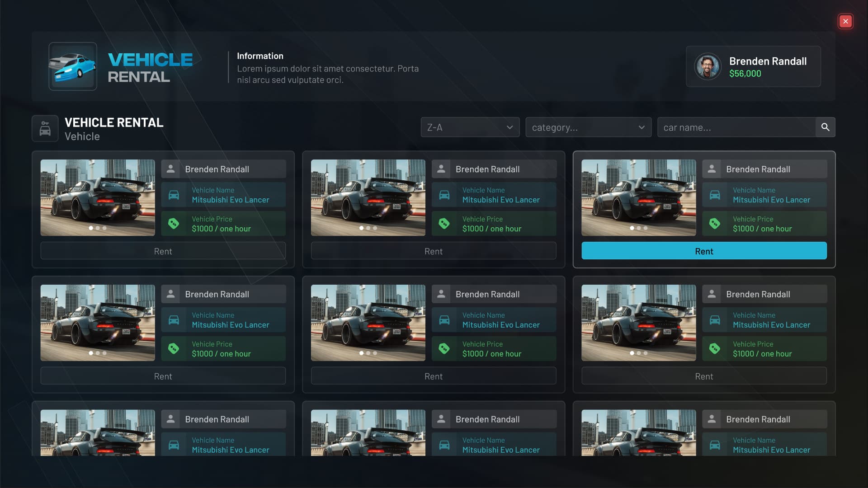Click the highlighted blue Rent button

pos(704,251)
